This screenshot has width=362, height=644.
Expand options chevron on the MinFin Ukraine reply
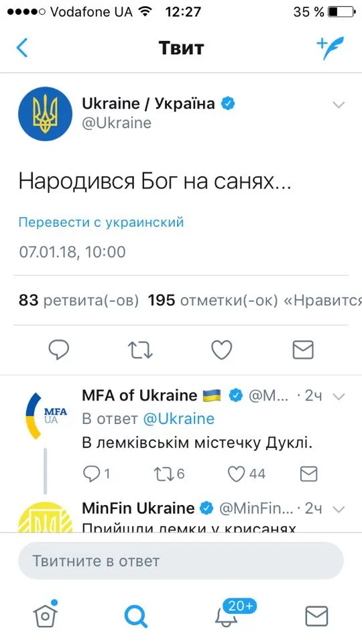point(339,509)
